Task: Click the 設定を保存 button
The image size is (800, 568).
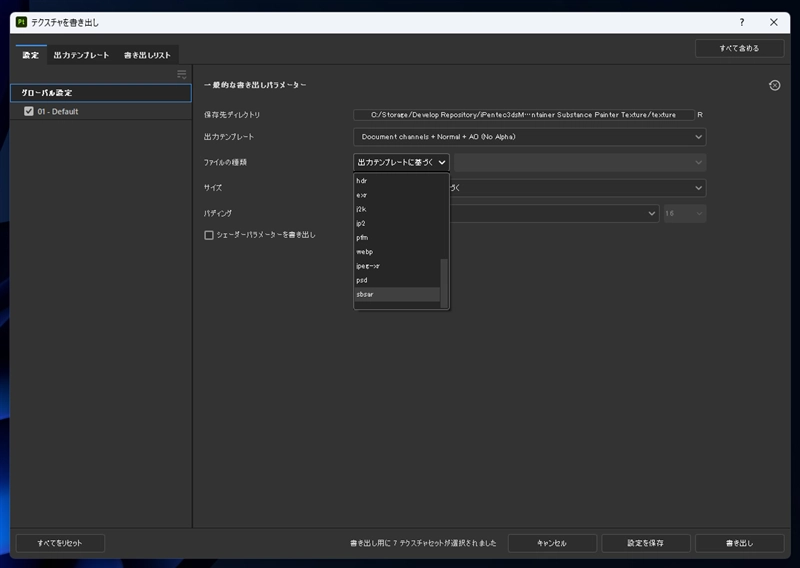Action: [x=645, y=543]
